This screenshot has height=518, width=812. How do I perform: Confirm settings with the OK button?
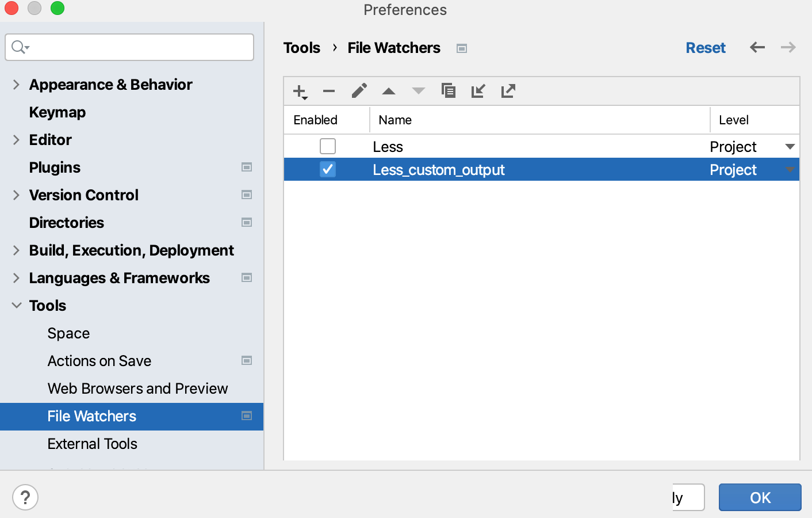coord(760,497)
